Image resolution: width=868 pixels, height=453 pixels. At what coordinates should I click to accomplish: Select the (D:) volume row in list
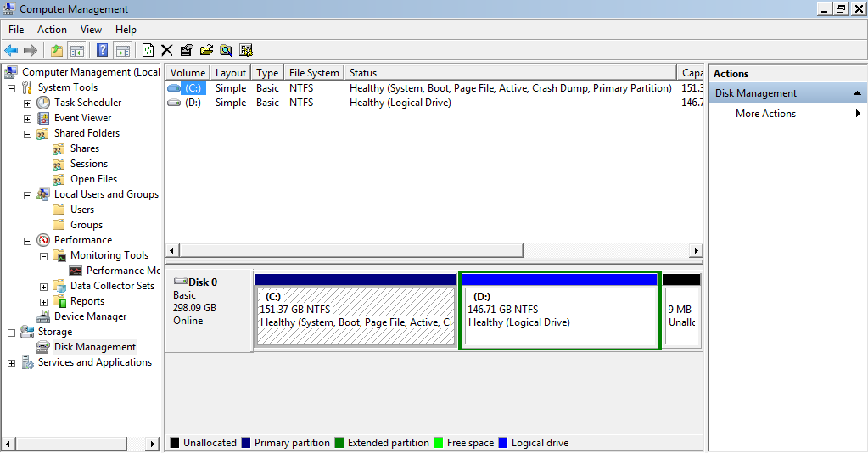tap(434, 103)
